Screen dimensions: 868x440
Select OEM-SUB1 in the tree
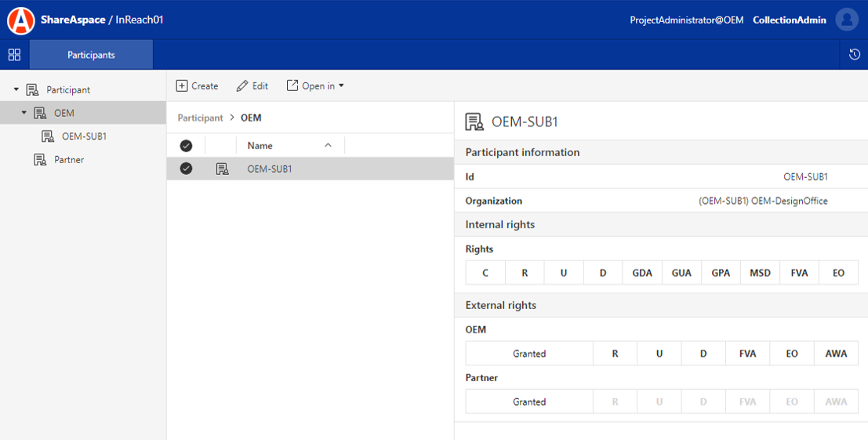(84, 136)
